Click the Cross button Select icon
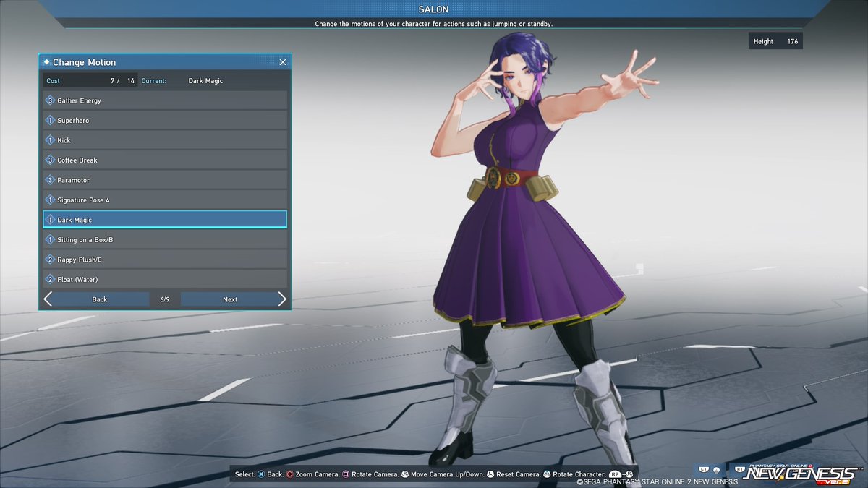The width and height of the screenshot is (868, 488). [x=261, y=474]
